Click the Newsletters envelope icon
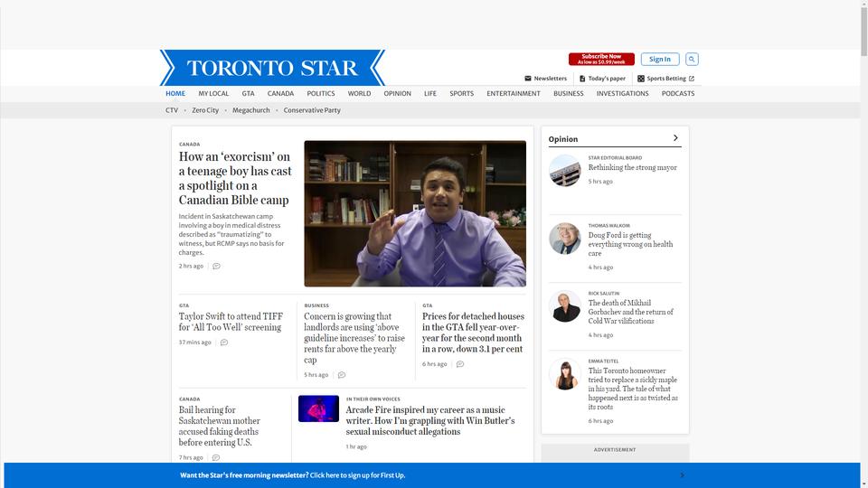868x488 pixels. [x=527, y=79]
